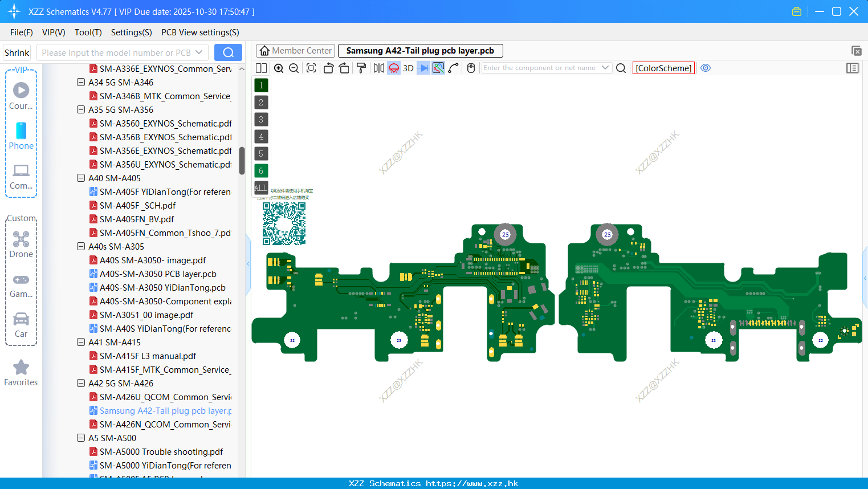The height and width of the screenshot is (489, 868).
Task: Open the right side panel icon
Action: [853, 68]
